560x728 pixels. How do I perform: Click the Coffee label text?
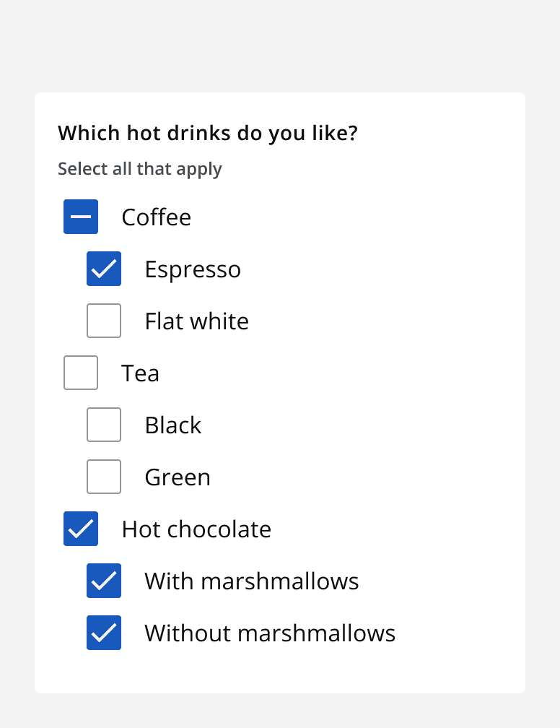156,217
